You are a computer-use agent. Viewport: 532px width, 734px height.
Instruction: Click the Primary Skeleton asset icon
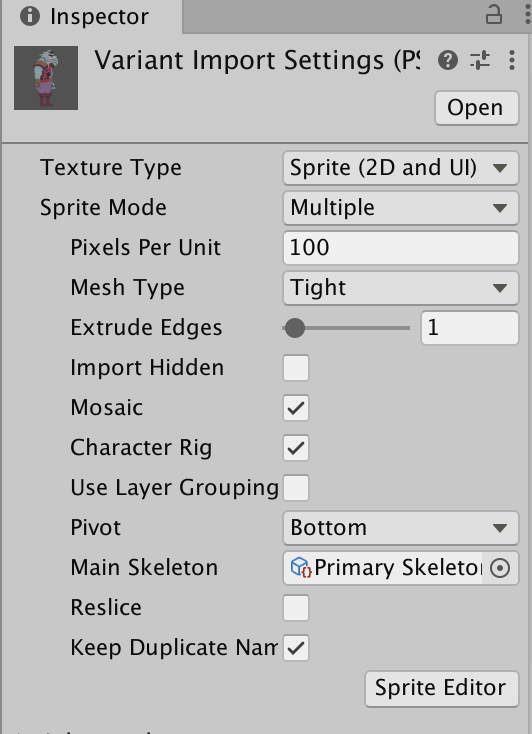(301, 567)
